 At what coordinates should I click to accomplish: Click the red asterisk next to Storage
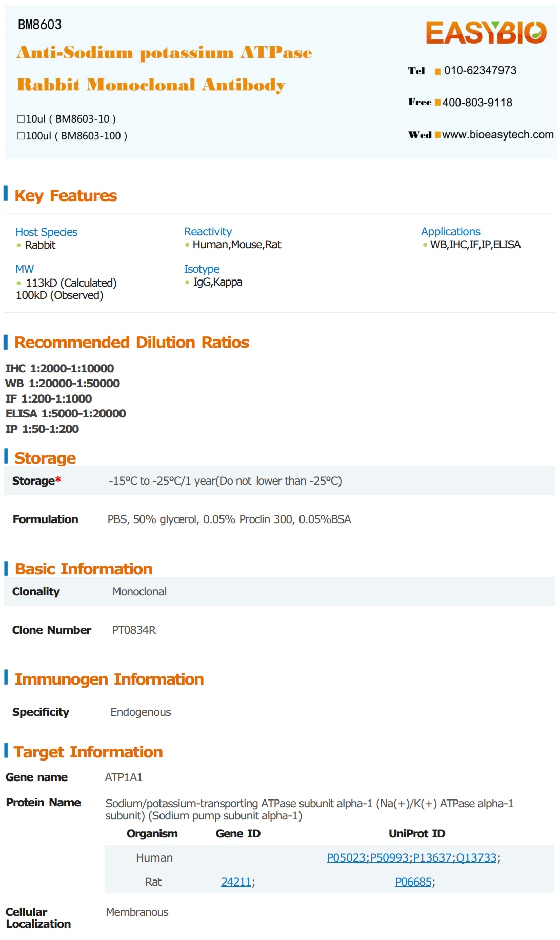tap(58, 480)
